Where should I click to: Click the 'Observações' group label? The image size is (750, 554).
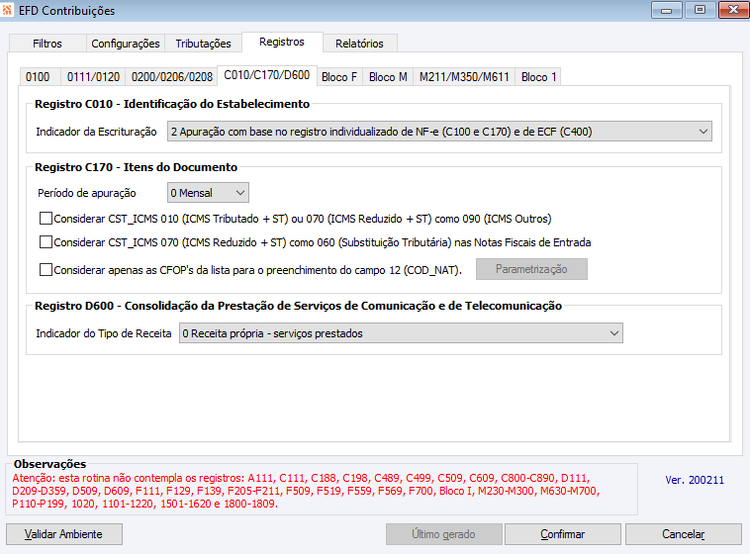(50, 464)
